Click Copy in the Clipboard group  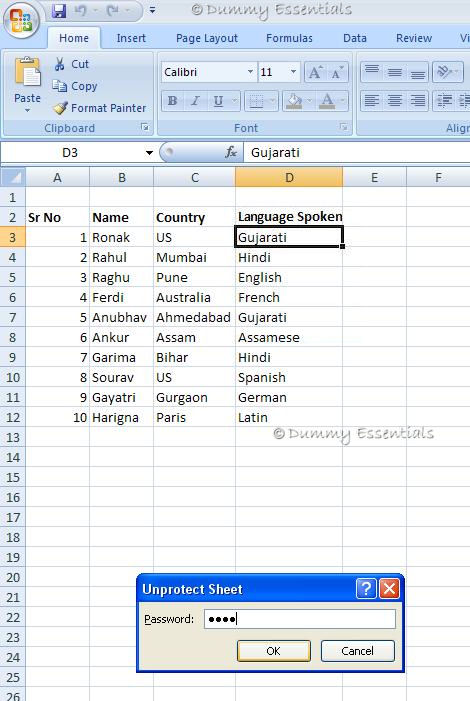point(75,86)
